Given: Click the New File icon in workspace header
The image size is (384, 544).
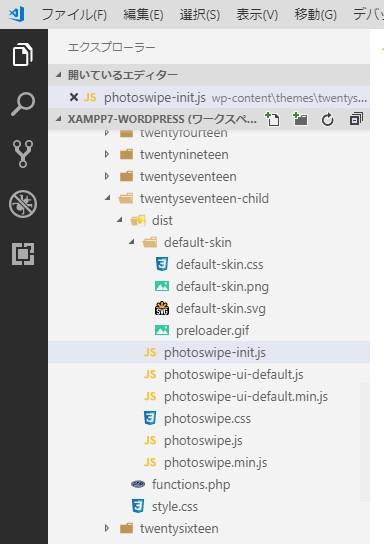Looking at the screenshot, I should click(x=272, y=119).
